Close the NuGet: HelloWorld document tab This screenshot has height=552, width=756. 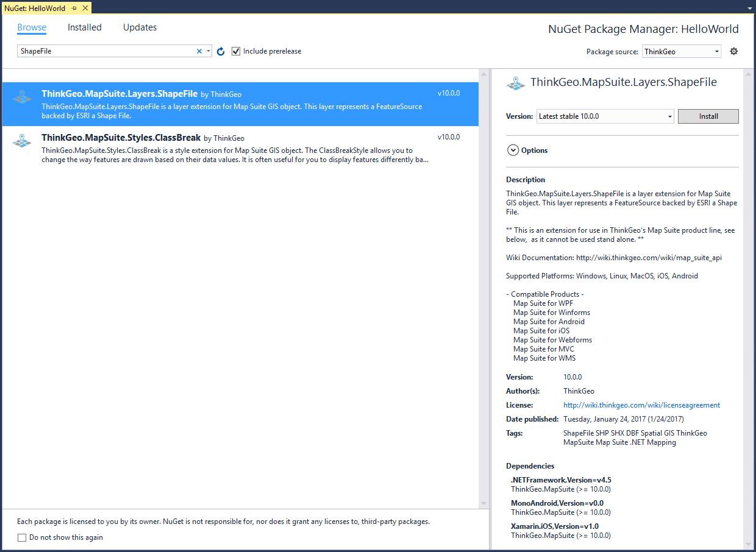(85, 9)
